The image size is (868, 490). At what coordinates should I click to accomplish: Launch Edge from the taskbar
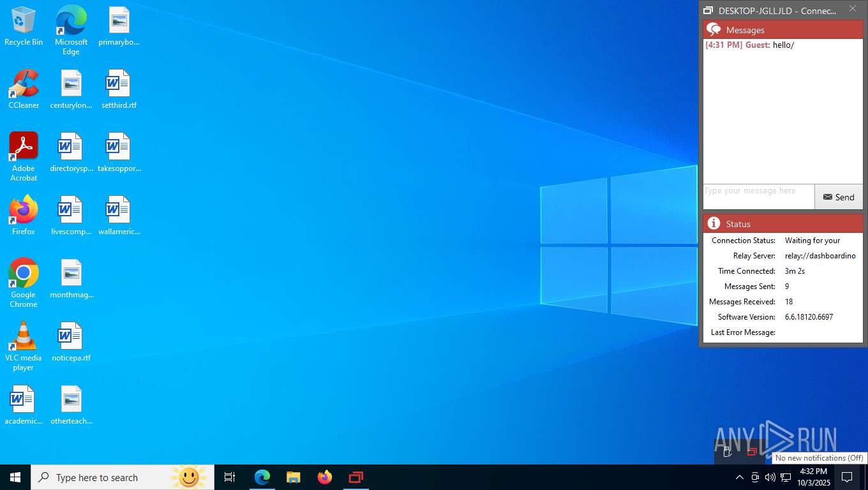click(x=262, y=477)
